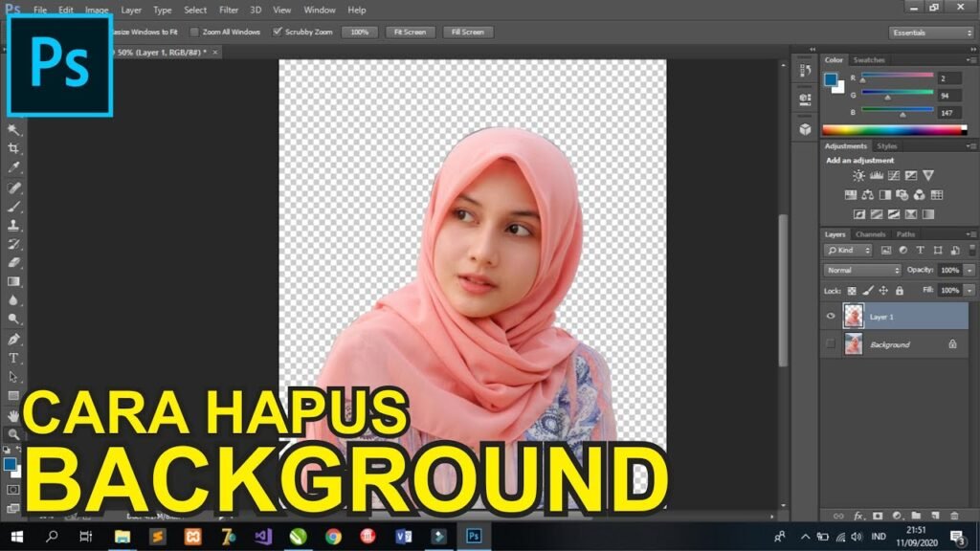Select the Pen tool

13,339
